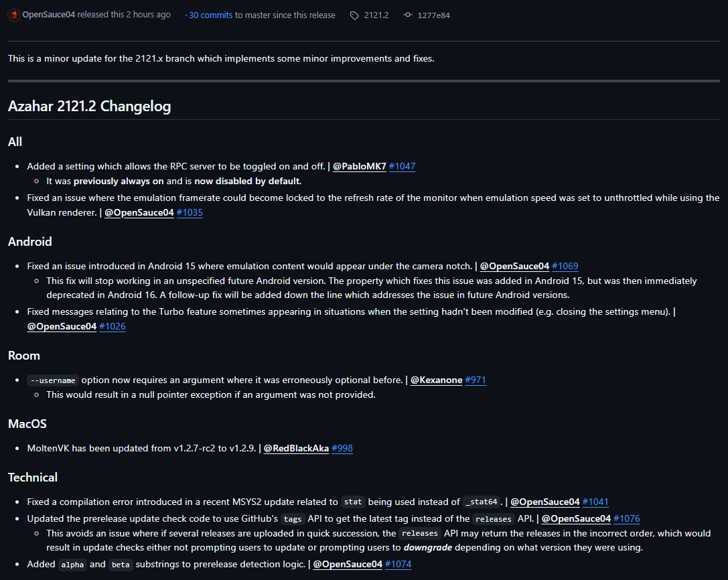The height and width of the screenshot is (580, 728).
Task: Click the MoltenVK update sentence
Action: (x=141, y=448)
